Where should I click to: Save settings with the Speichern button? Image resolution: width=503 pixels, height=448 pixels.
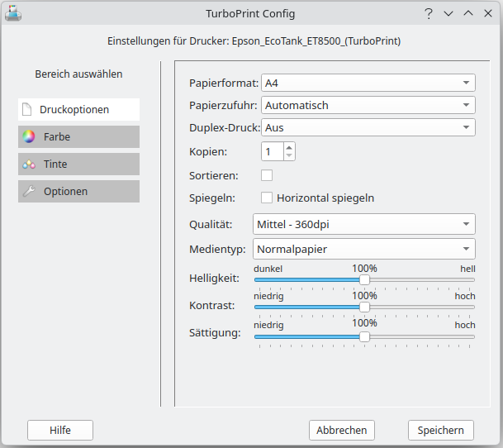[441, 430]
